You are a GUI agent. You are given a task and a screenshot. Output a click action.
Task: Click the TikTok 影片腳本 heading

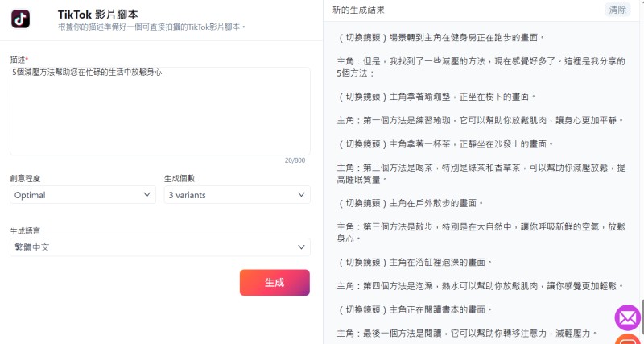(x=97, y=15)
